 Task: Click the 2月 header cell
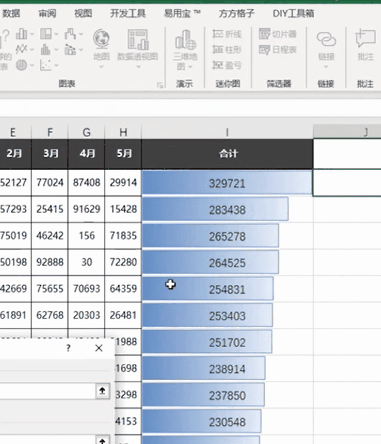click(15, 154)
